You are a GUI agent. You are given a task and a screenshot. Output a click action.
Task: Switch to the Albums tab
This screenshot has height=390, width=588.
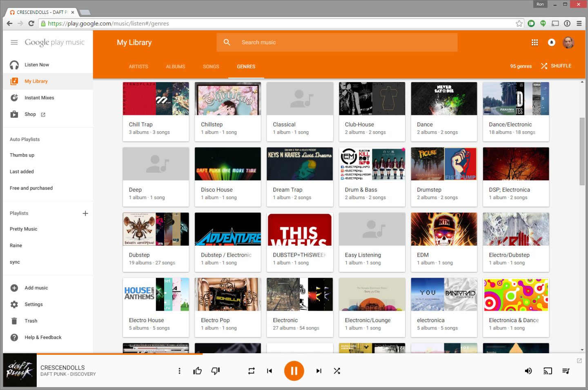pyautogui.click(x=175, y=66)
